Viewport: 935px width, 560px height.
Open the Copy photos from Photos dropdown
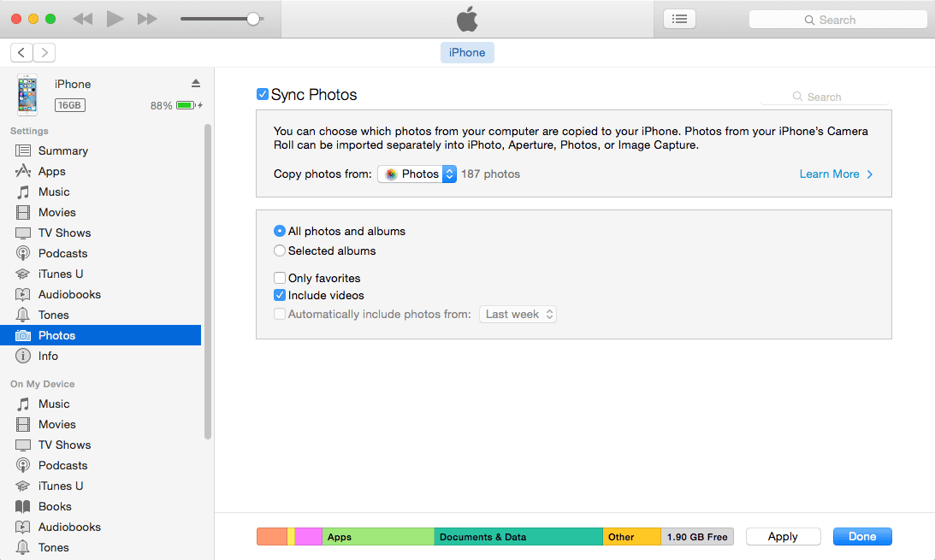[x=417, y=174]
